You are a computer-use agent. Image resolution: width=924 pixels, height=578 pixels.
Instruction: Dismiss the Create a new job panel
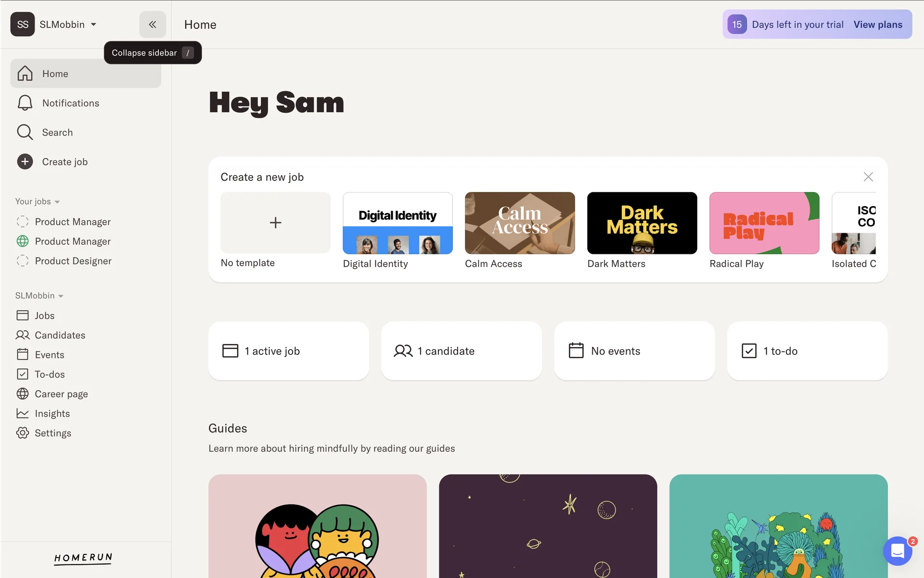tap(868, 177)
